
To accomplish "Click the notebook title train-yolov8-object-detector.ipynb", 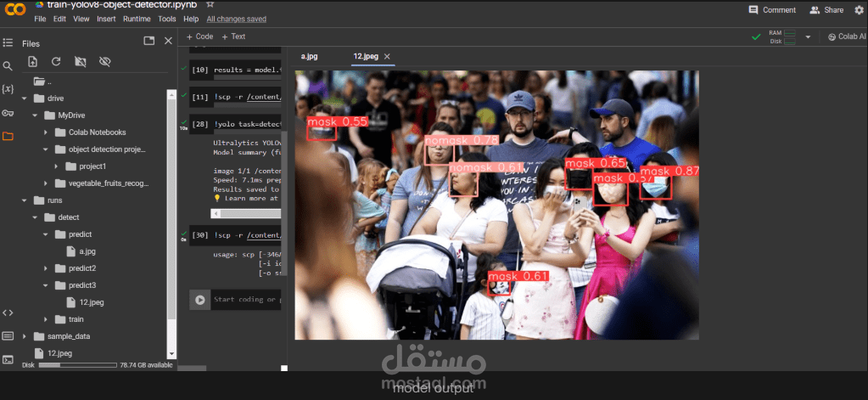I will [x=124, y=4].
